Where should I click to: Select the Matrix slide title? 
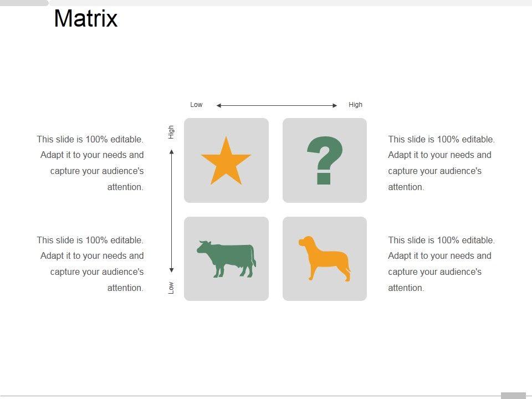point(86,19)
